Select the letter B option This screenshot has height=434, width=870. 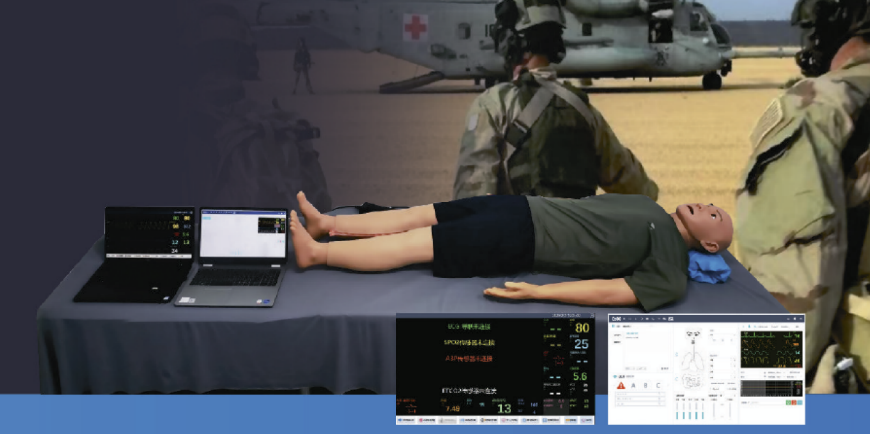coord(646,384)
